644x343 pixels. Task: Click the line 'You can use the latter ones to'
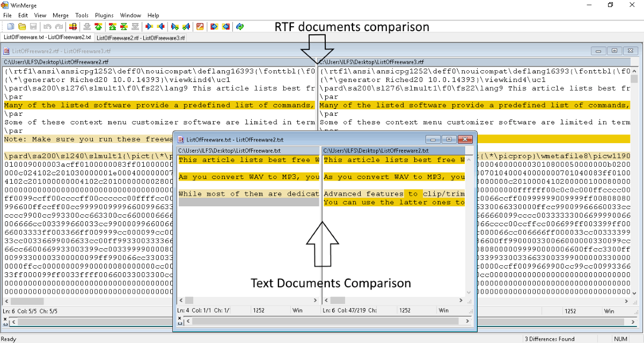(x=394, y=203)
